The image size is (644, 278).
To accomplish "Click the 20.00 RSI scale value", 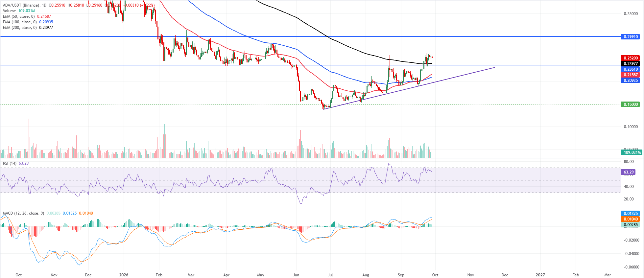I will tap(629, 199).
